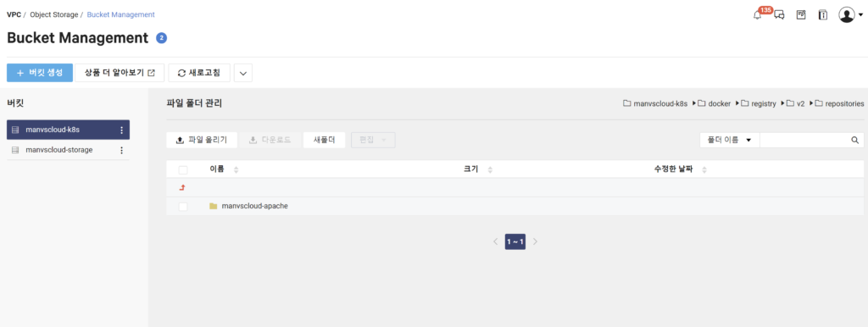Open the 편집 edit dropdown
The image size is (868, 327).
pyautogui.click(x=373, y=140)
